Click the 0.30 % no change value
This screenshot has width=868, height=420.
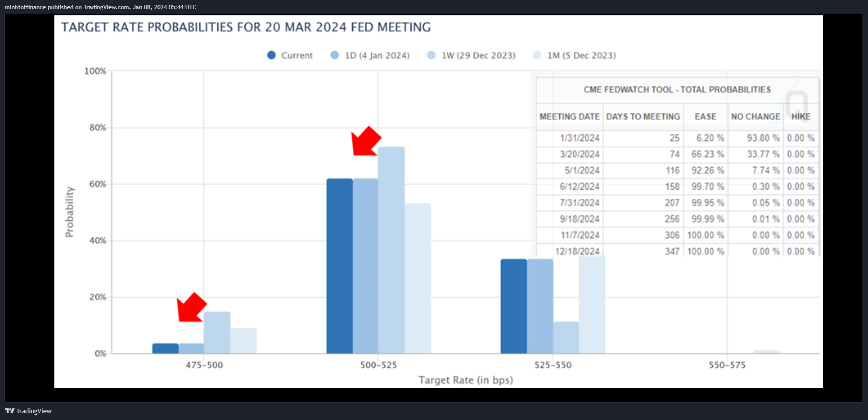766,187
